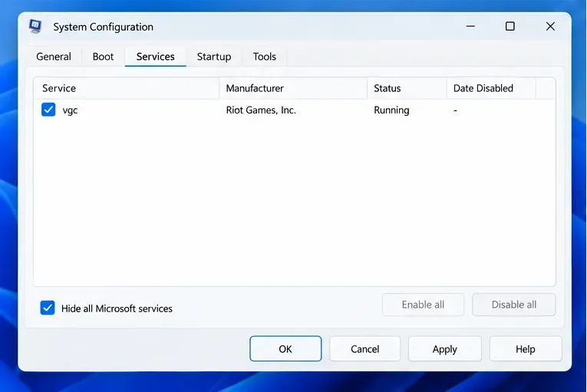Click the Riot Games, Inc. manufacturer cell
This screenshot has width=587, height=392.
click(261, 110)
